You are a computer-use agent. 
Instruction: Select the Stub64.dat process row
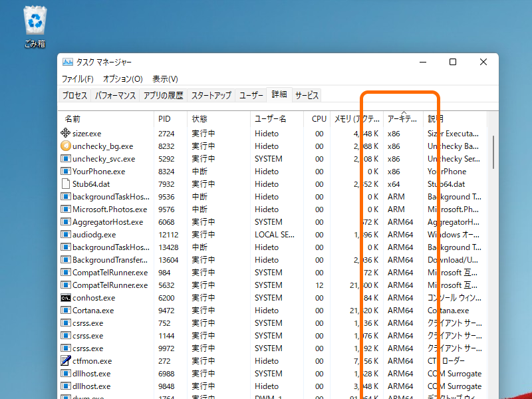[x=199, y=184]
